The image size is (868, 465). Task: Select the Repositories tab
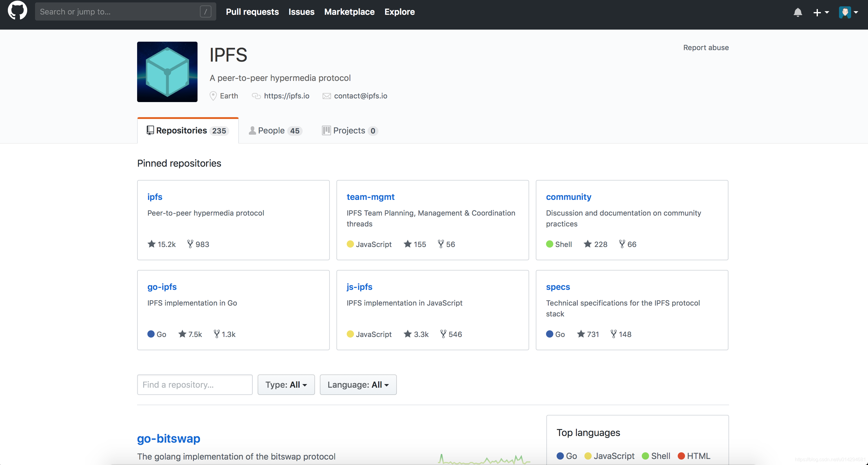click(188, 130)
